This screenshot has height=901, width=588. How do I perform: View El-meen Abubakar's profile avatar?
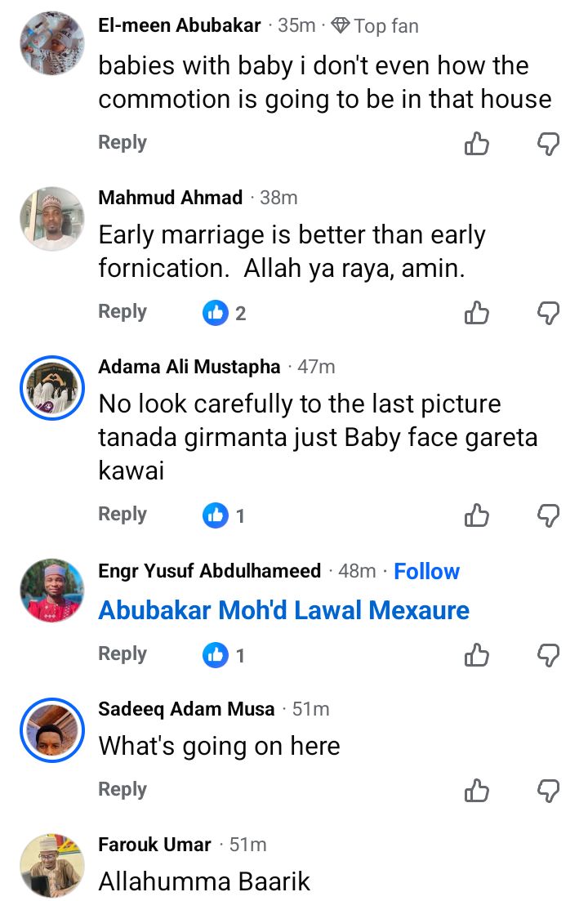[x=52, y=43]
